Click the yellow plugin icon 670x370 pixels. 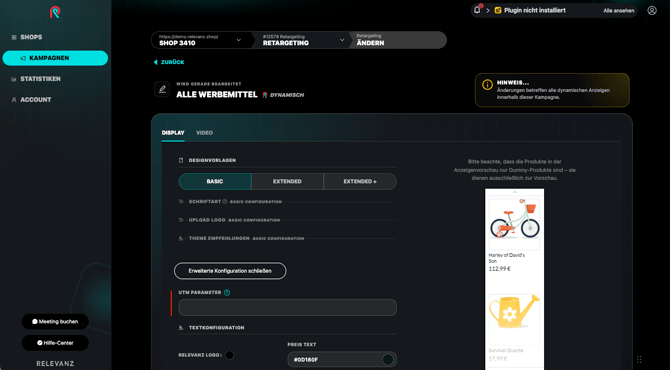pyautogui.click(x=498, y=10)
